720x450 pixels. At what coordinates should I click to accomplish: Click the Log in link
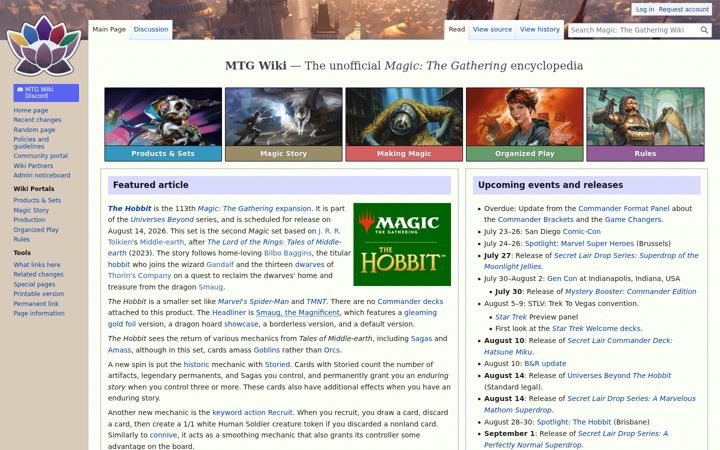coord(645,9)
